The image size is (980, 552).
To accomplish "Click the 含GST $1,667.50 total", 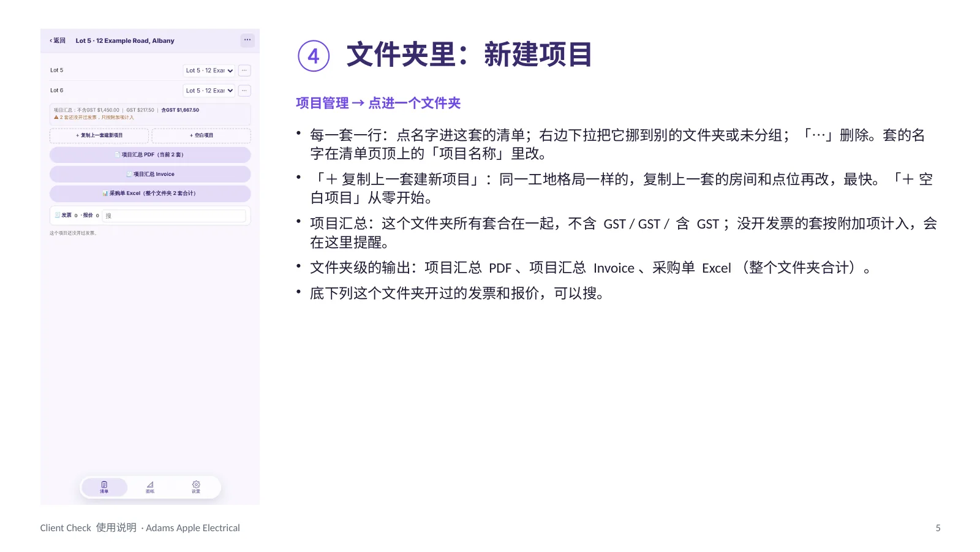I will (180, 110).
